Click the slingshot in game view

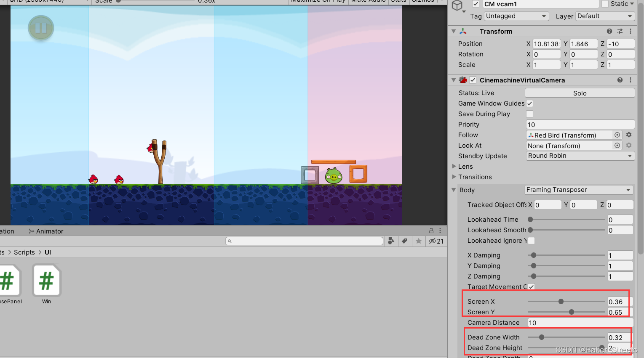[160, 162]
